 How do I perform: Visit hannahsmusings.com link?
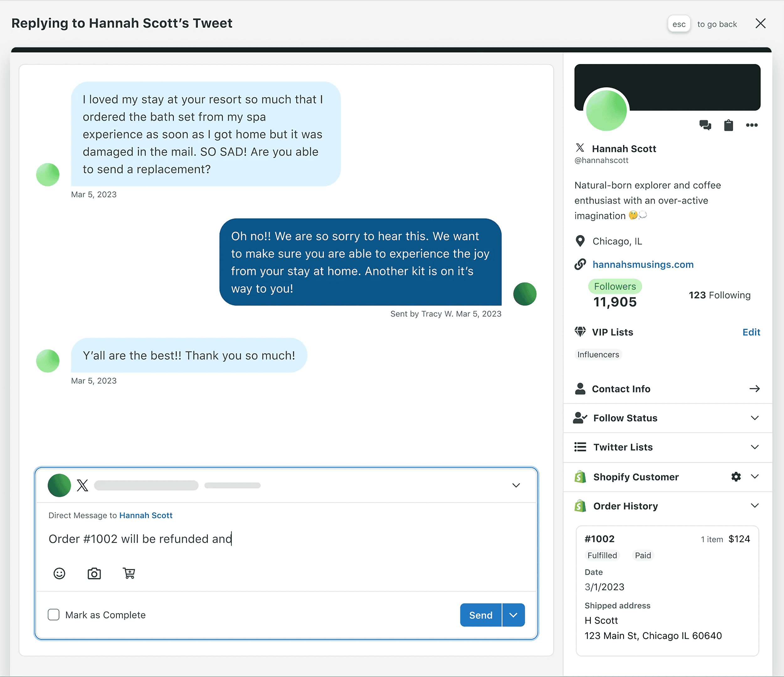643,264
